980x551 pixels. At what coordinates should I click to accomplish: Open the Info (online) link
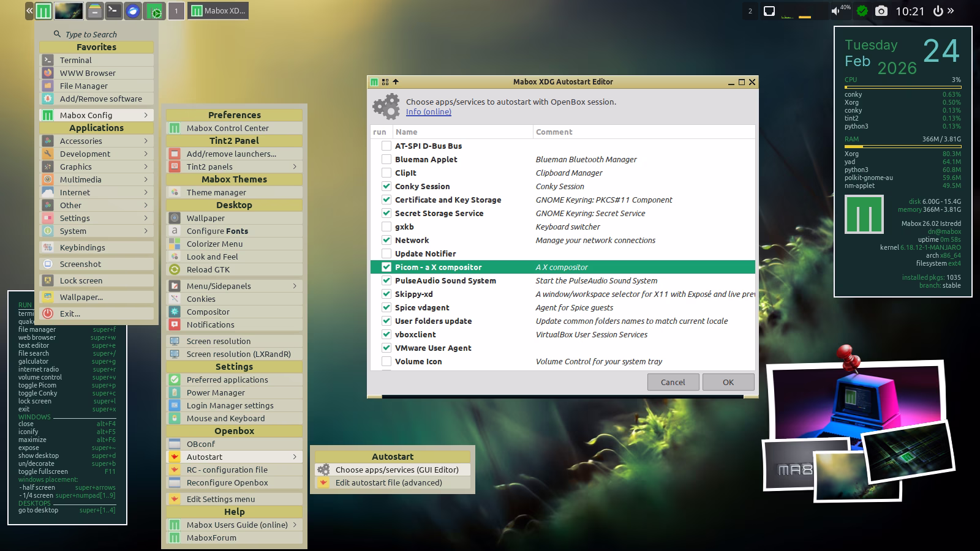point(428,112)
